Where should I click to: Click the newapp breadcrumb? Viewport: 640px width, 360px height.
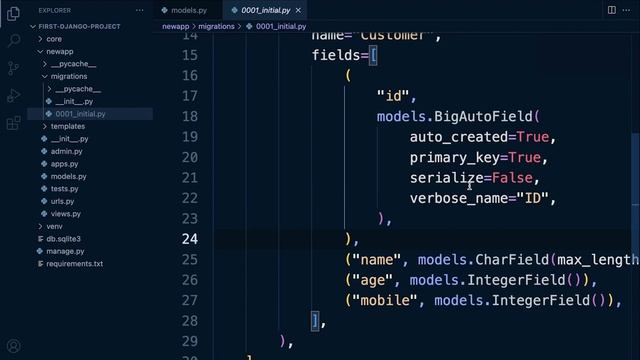coord(176,27)
